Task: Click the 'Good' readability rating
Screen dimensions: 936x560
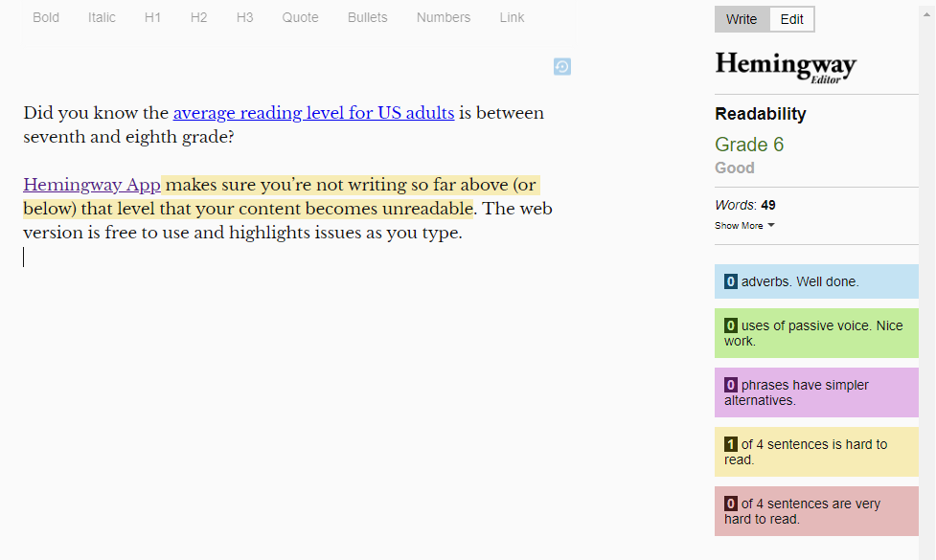Action: click(735, 168)
